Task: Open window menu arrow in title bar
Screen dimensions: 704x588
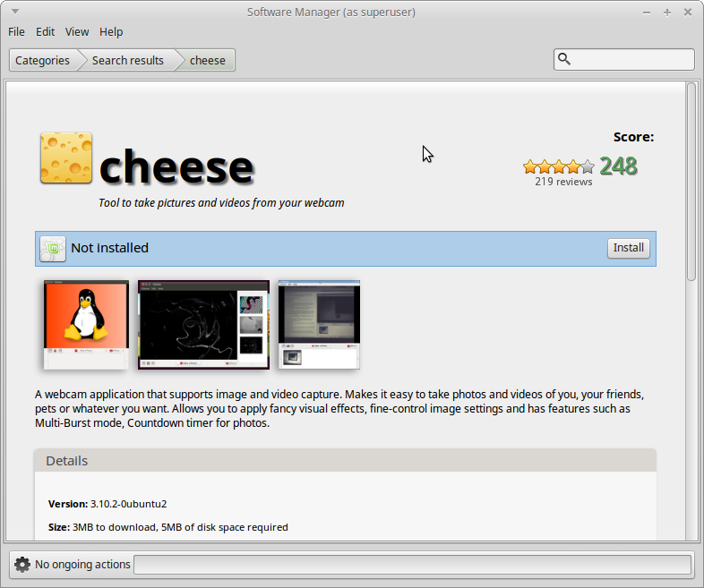Action: [x=15, y=12]
